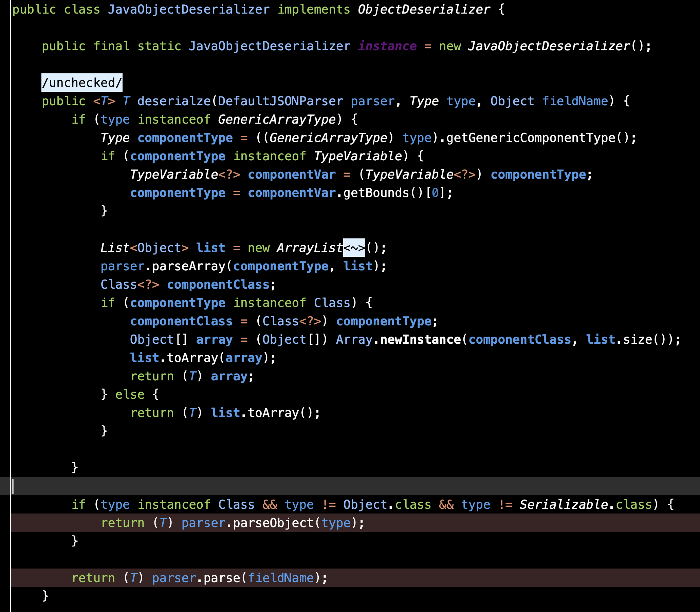Viewport: 700px width, 612px height.
Task: Click the 'getGenericComponentType' method call
Action: click(531, 138)
